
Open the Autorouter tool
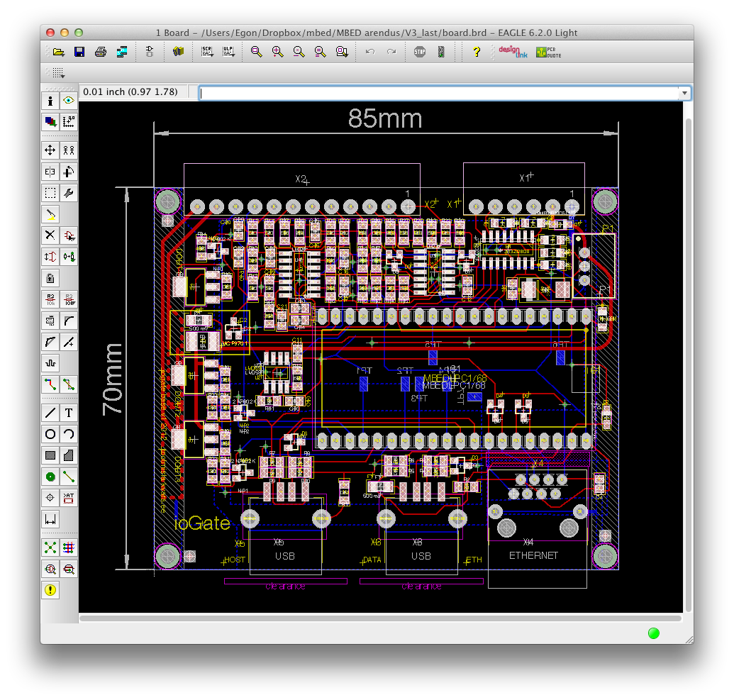pyautogui.click(x=69, y=547)
